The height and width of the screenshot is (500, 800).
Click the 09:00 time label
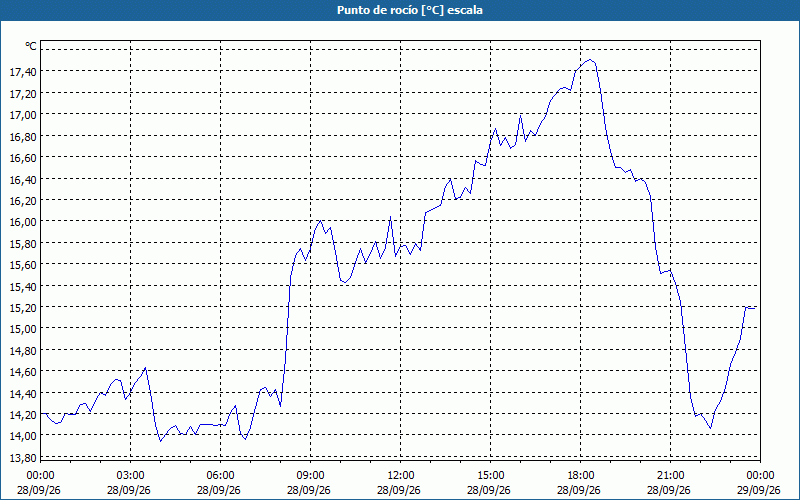[x=311, y=476]
